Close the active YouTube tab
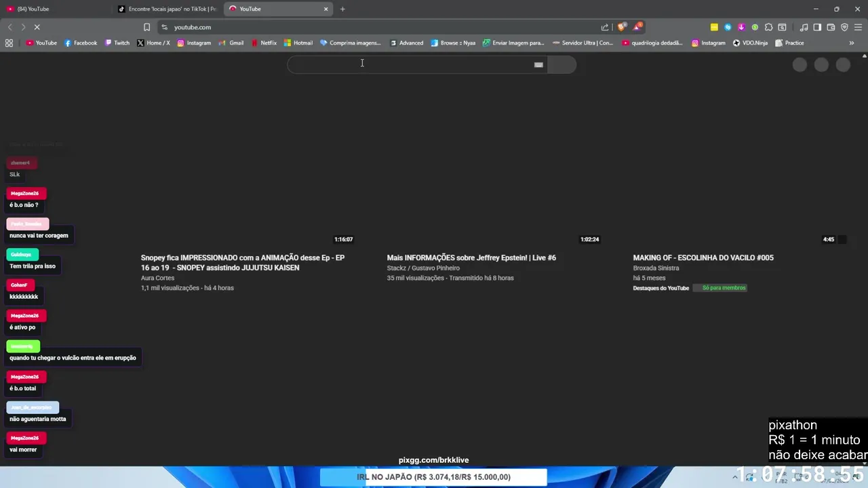Viewport: 868px width, 488px height. (325, 9)
